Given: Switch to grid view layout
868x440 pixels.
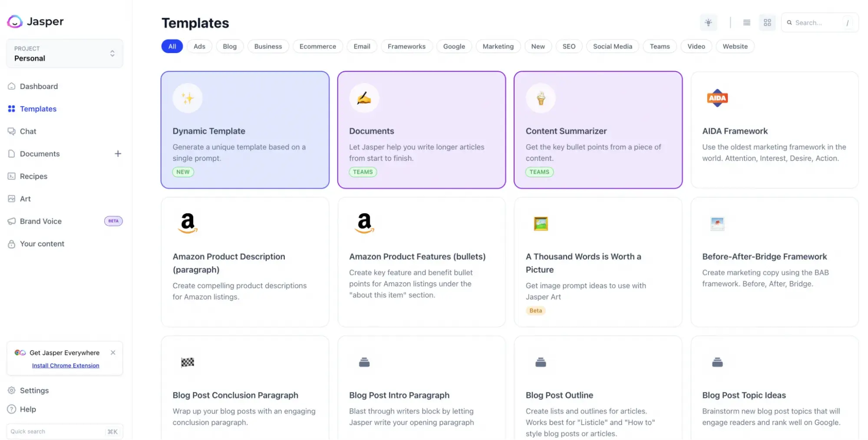Looking at the screenshot, I should point(767,23).
